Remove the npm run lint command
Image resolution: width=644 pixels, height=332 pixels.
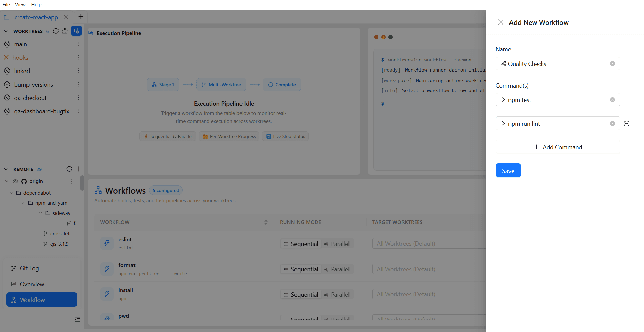pos(626,124)
